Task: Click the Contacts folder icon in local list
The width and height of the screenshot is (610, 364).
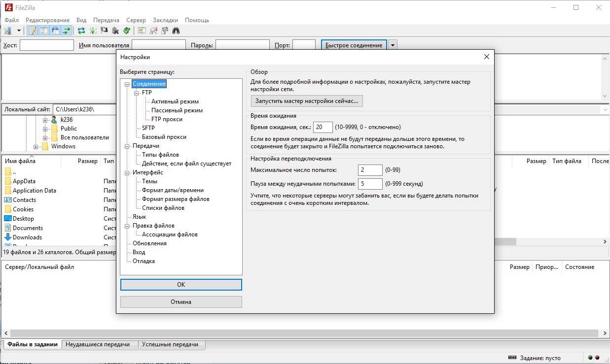Action: click(8, 200)
